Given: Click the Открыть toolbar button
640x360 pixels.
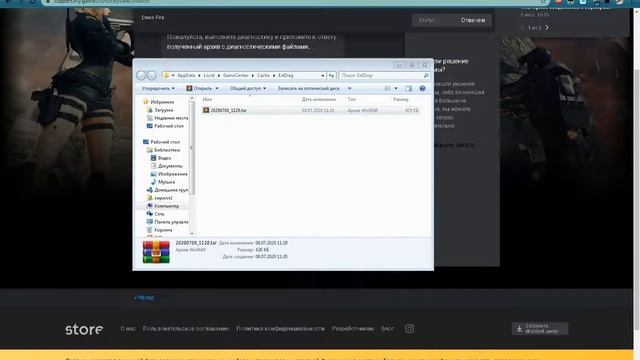Looking at the screenshot, I should click(x=199, y=89).
